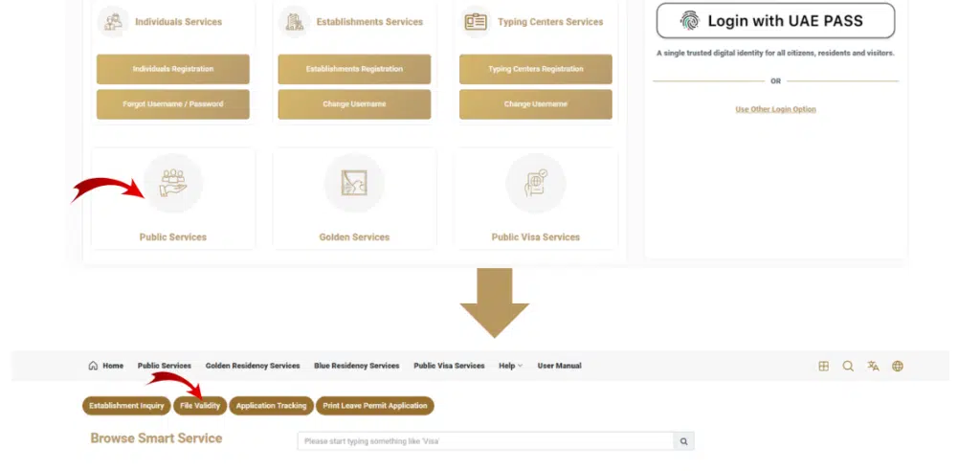This screenshot has width=980, height=471.
Task: Click the Establishment Inquiry pill button
Action: pyautogui.click(x=126, y=405)
